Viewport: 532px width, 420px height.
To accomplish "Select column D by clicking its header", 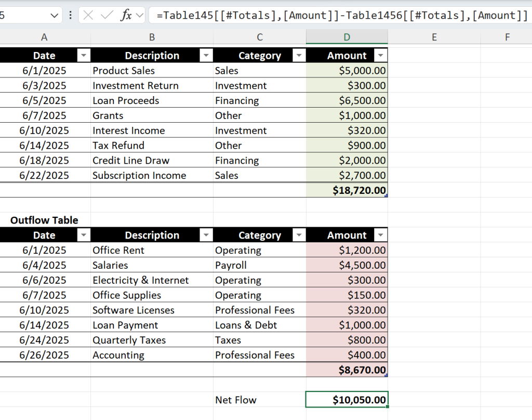I will pyautogui.click(x=346, y=37).
